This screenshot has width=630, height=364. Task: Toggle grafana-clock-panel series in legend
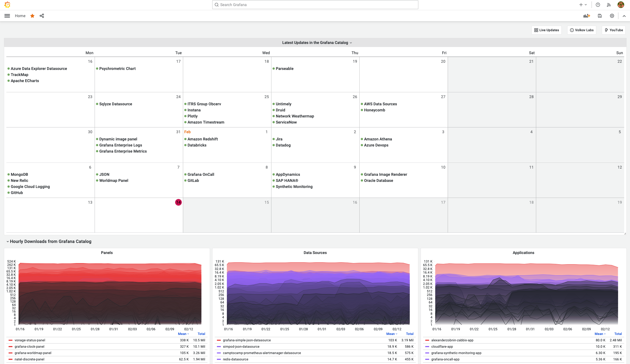(x=29, y=347)
